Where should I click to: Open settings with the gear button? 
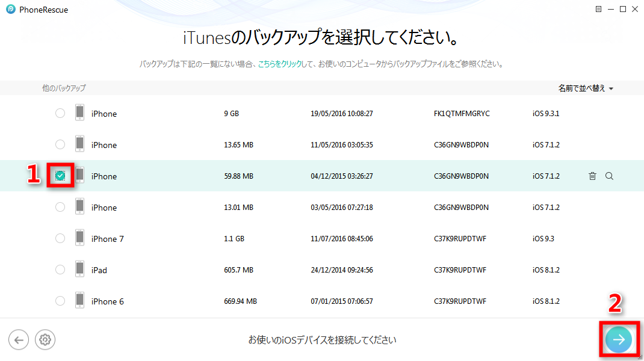[45, 340]
